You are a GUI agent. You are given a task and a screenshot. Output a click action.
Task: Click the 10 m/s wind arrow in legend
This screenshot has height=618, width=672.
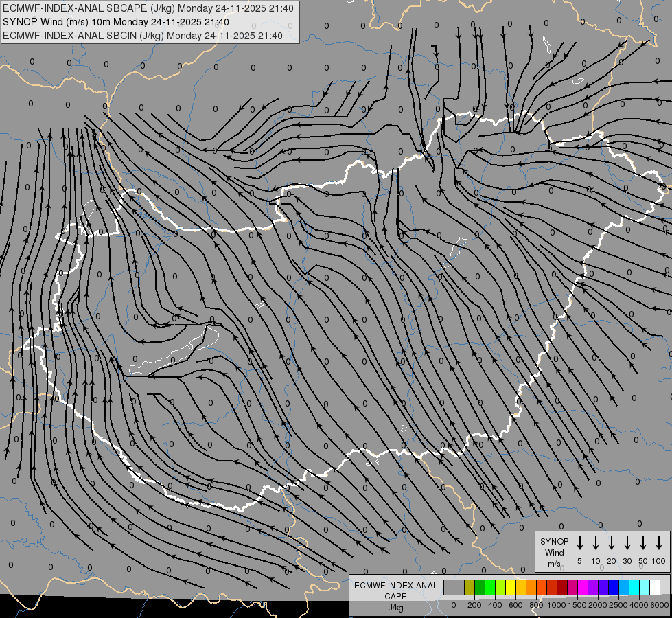tap(595, 542)
